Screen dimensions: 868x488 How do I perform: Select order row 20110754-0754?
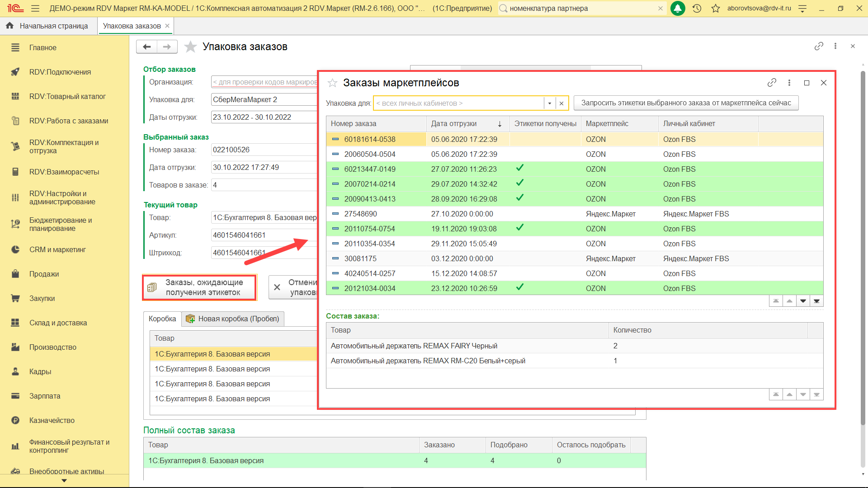point(369,229)
